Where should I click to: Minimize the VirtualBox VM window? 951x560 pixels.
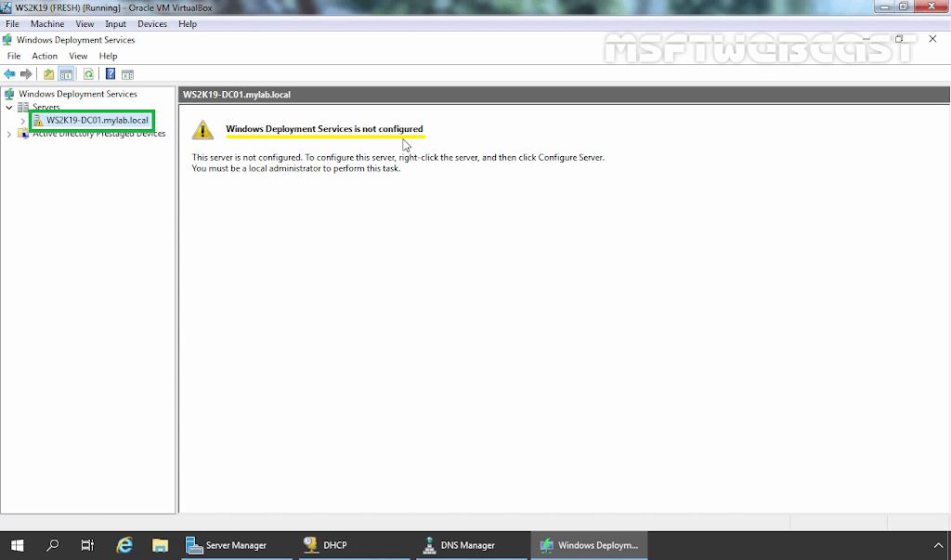[x=885, y=7]
